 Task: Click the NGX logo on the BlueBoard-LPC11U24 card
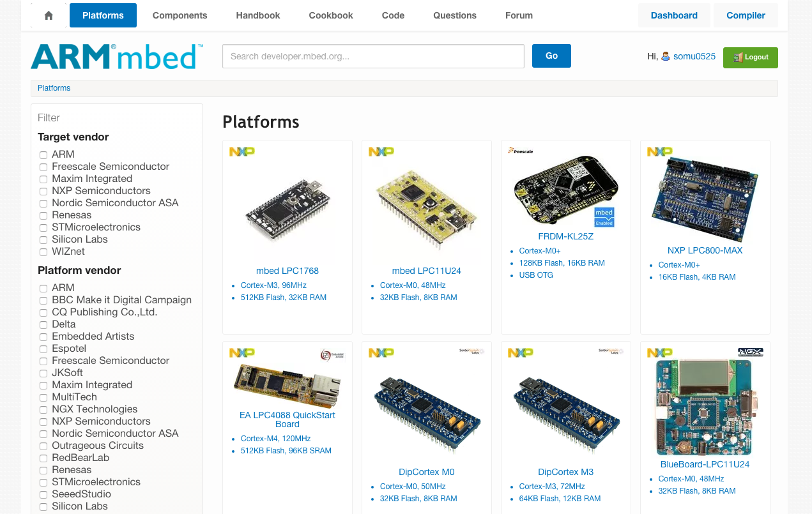(x=751, y=352)
